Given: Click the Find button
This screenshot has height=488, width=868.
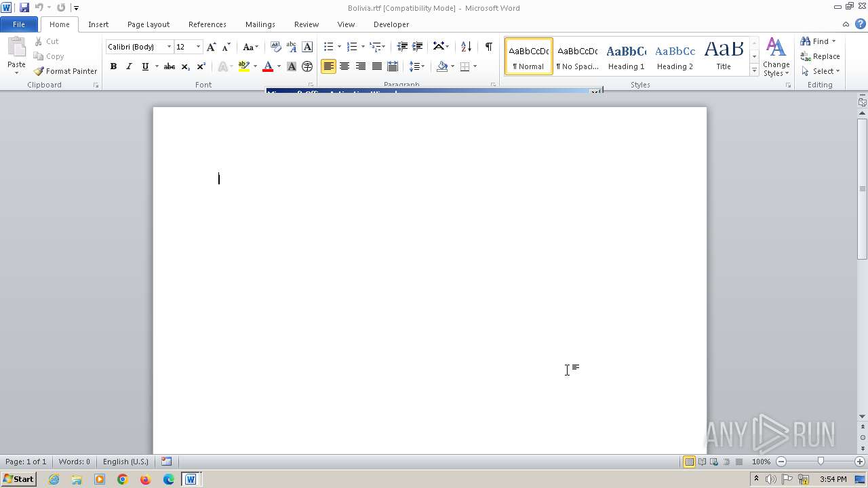Looking at the screenshot, I should pyautogui.click(x=814, y=41).
